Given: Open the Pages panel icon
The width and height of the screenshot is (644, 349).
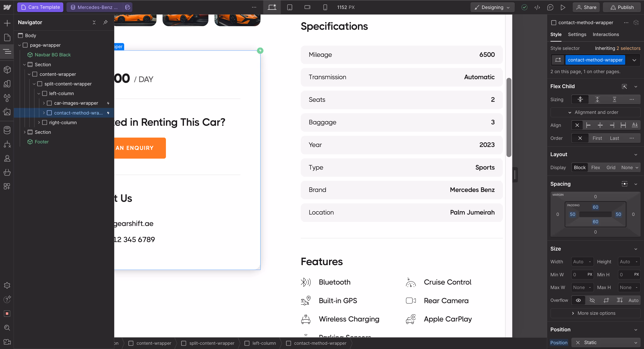Looking at the screenshot, I should coord(7,38).
